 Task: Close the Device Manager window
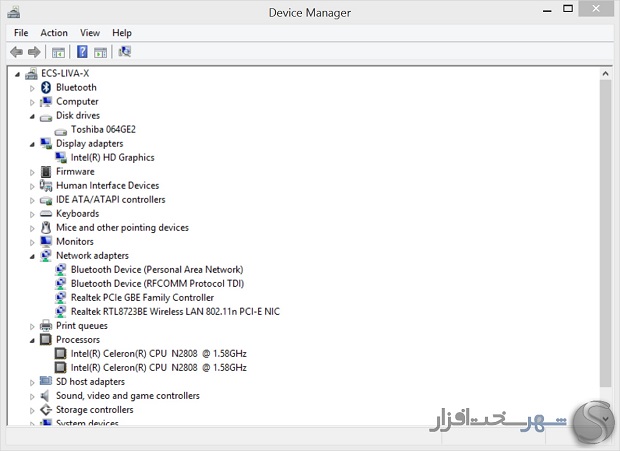[596, 8]
